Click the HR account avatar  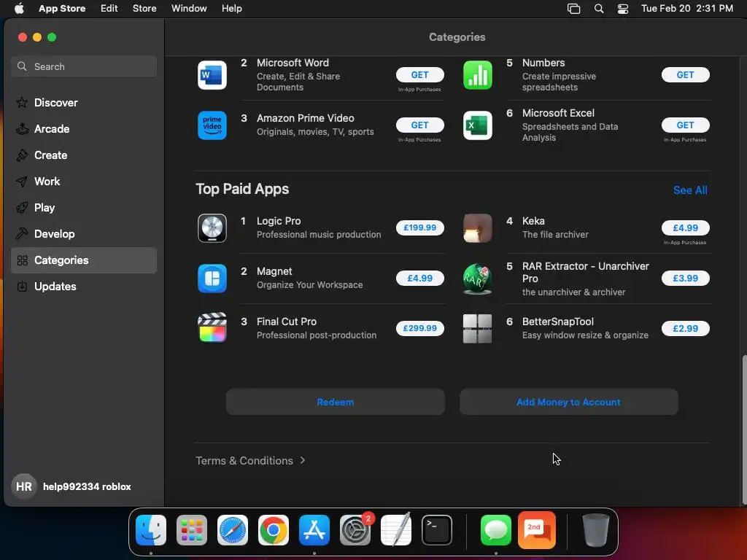pyautogui.click(x=24, y=486)
